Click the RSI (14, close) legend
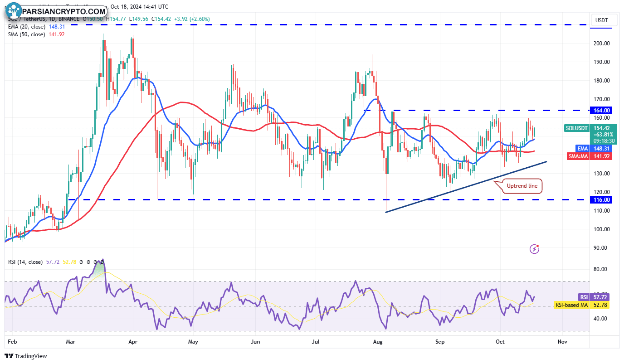This screenshot has height=364, width=624. point(25,262)
